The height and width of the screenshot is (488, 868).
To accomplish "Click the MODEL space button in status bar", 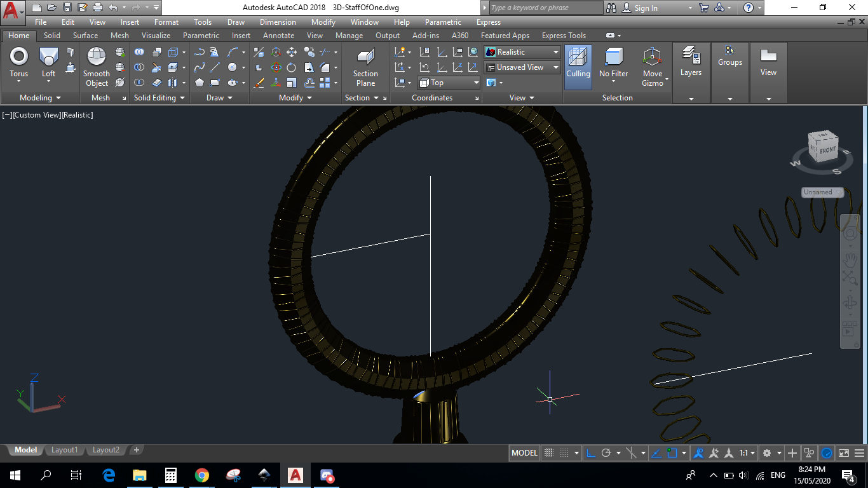I will (524, 453).
